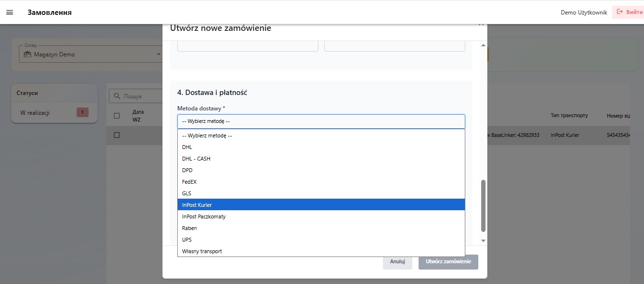Click the dialog scrollbar up arrow
This screenshot has height=284, width=644.
(x=483, y=45)
